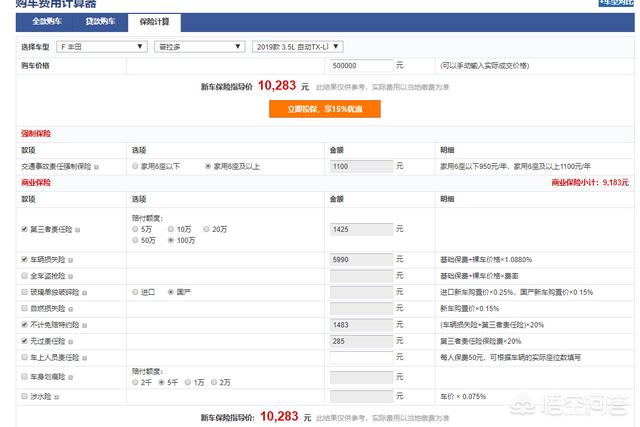Click the red 商业保险 heading
Image resolution: width=640 pixels, height=427 pixels.
click(x=36, y=182)
